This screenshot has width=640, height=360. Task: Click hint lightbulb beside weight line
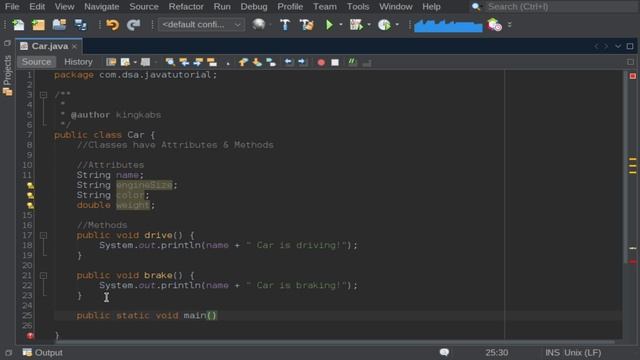[30, 206]
